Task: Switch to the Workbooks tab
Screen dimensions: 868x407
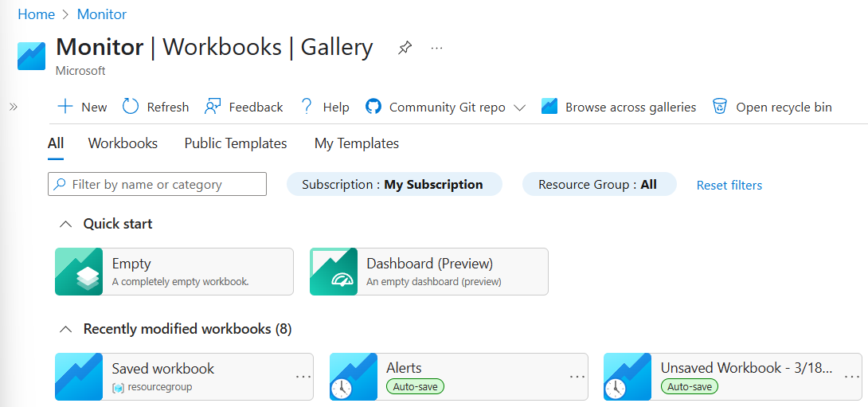Action: (123, 143)
